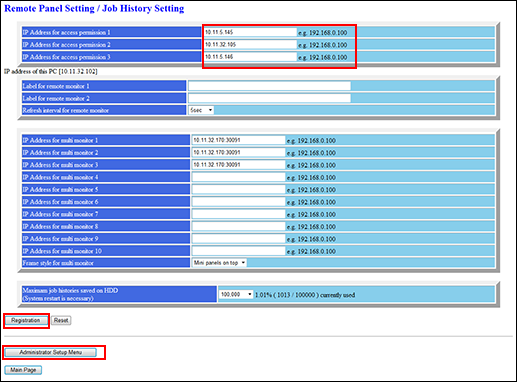Focus the IP Address for multi monitor 4 field
Viewport: 517px width, 382px height.
coord(239,177)
